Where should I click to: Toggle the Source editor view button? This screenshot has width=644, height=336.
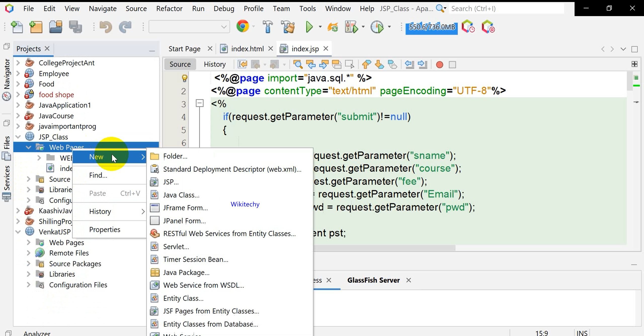pyautogui.click(x=180, y=64)
